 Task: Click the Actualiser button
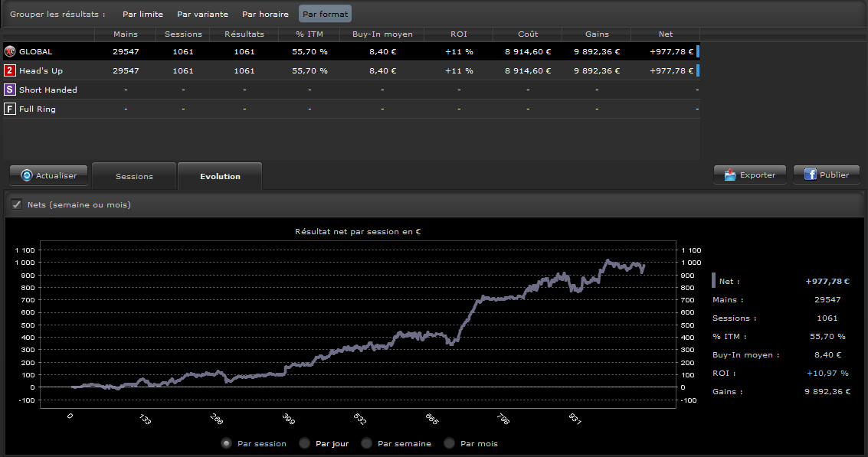[x=49, y=175]
